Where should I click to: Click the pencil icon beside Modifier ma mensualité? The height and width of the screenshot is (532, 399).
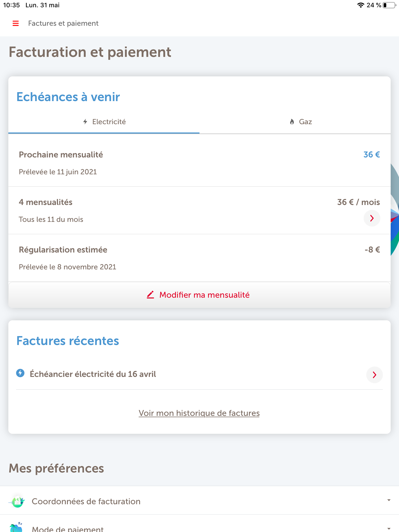click(150, 295)
